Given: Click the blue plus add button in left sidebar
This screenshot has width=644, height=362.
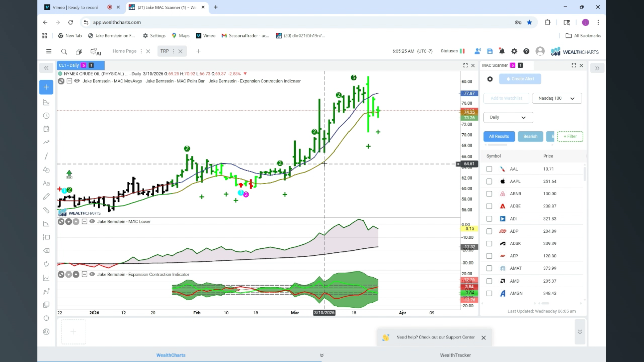Looking at the screenshot, I should (46, 87).
